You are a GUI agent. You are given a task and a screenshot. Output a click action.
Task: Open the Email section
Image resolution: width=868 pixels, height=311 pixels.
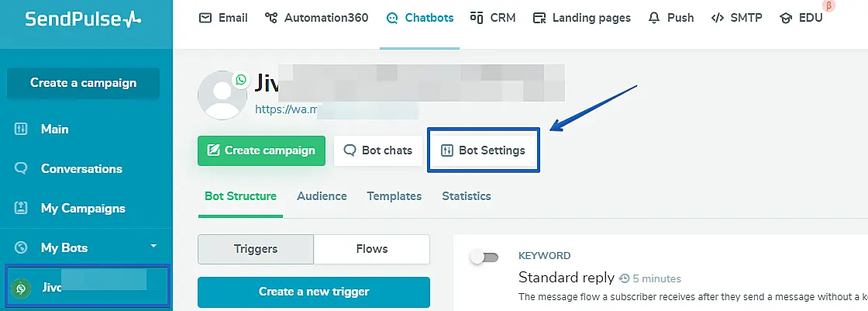point(225,18)
